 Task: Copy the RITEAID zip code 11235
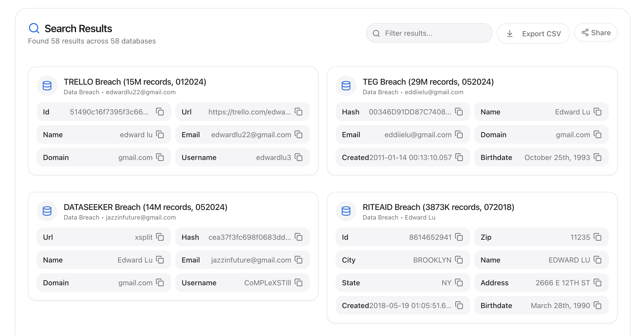[x=598, y=237]
